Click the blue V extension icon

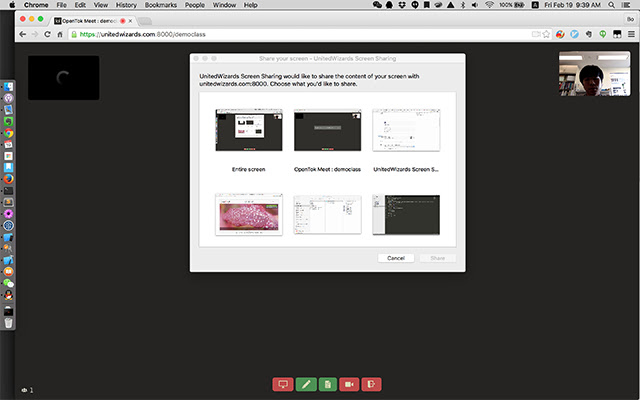click(575, 34)
